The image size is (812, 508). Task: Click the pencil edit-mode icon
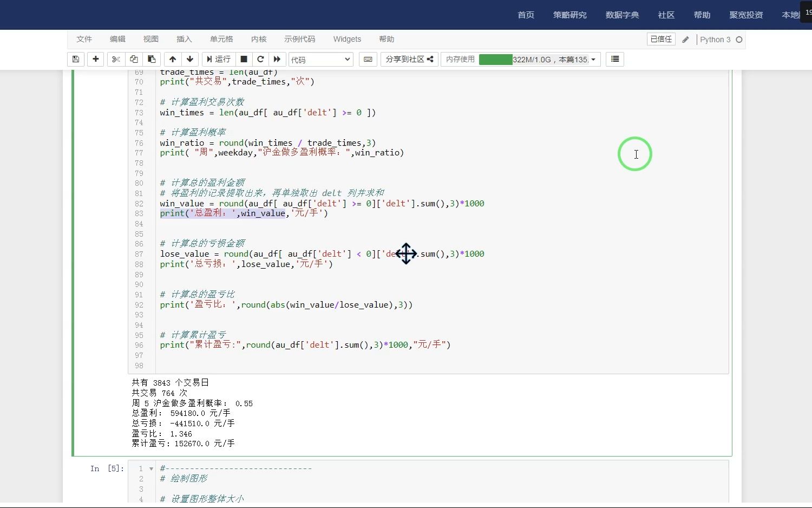(x=685, y=40)
